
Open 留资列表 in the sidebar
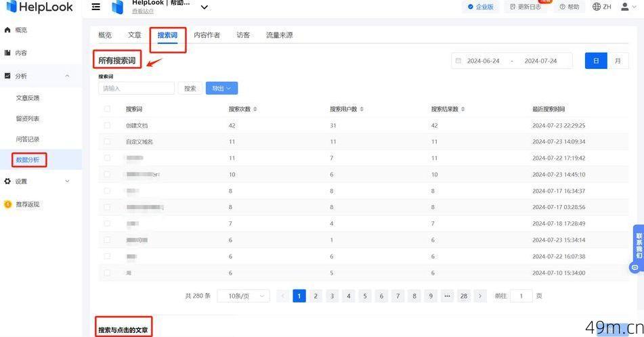coord(28,118)
